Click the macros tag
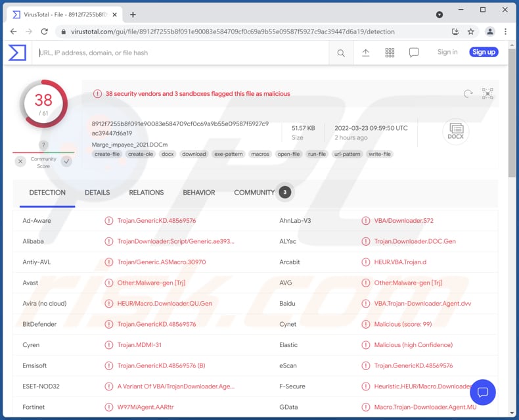519x420 pixels. (x=260, y=154)
